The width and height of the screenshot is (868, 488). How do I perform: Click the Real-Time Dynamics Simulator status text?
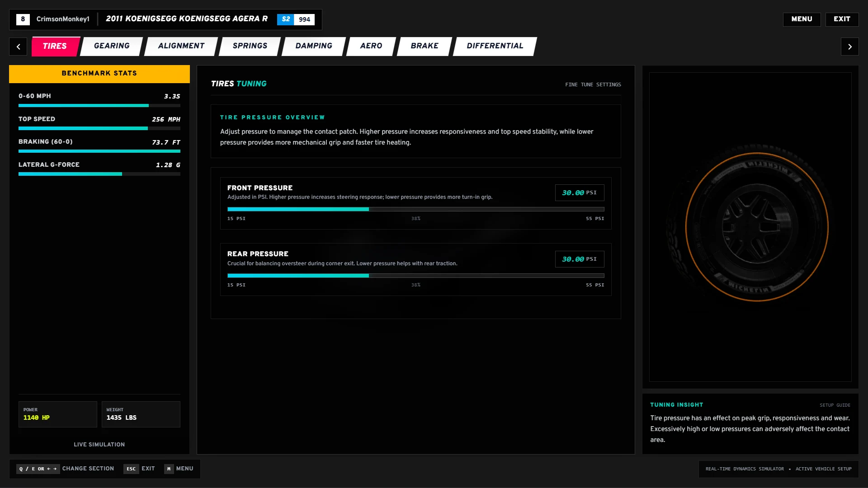[x=745, y=469]
